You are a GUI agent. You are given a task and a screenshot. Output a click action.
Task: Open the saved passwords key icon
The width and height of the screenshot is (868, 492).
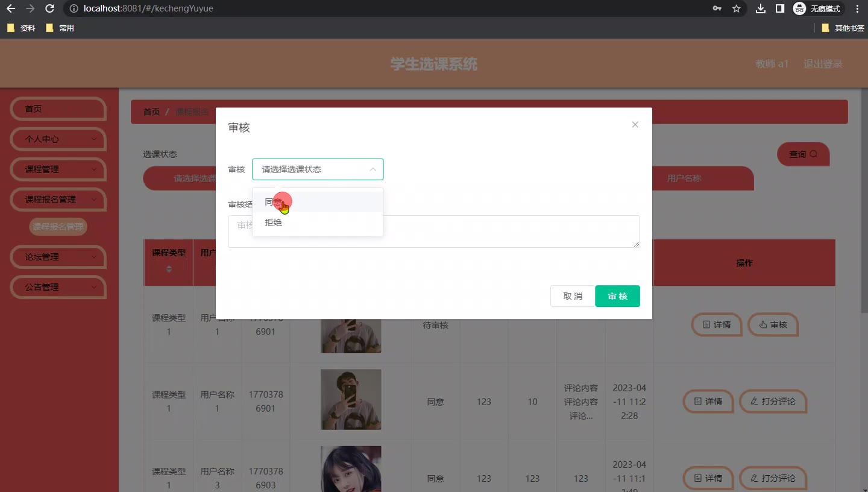pyautogui.click(x=717, y=8)
